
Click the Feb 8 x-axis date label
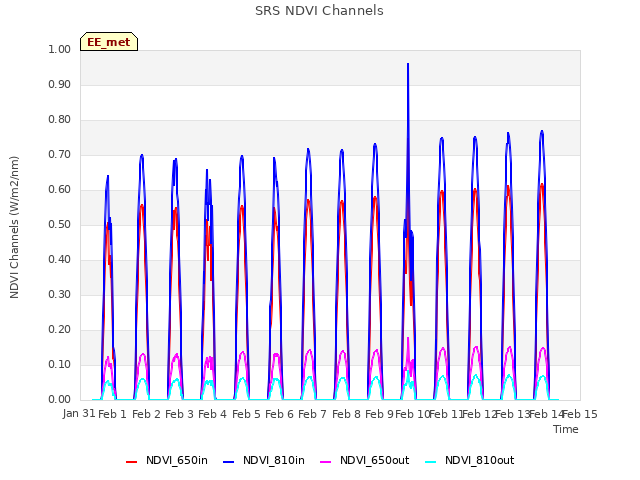[x=346, y=414]
